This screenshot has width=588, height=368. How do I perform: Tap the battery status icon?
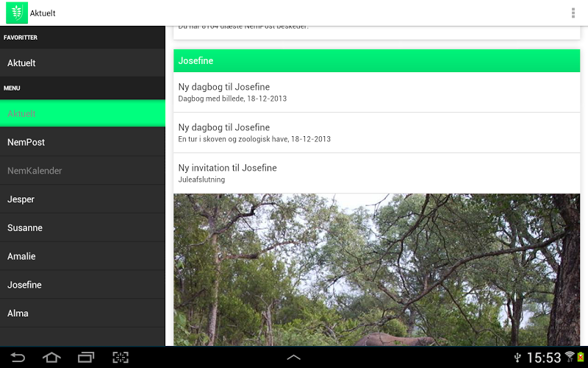click(x=581, y=357)
